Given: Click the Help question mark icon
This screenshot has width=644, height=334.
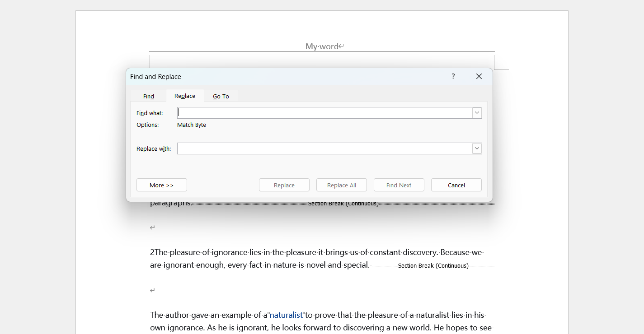Looking at the screenshot, I should (x=453, y=76).
